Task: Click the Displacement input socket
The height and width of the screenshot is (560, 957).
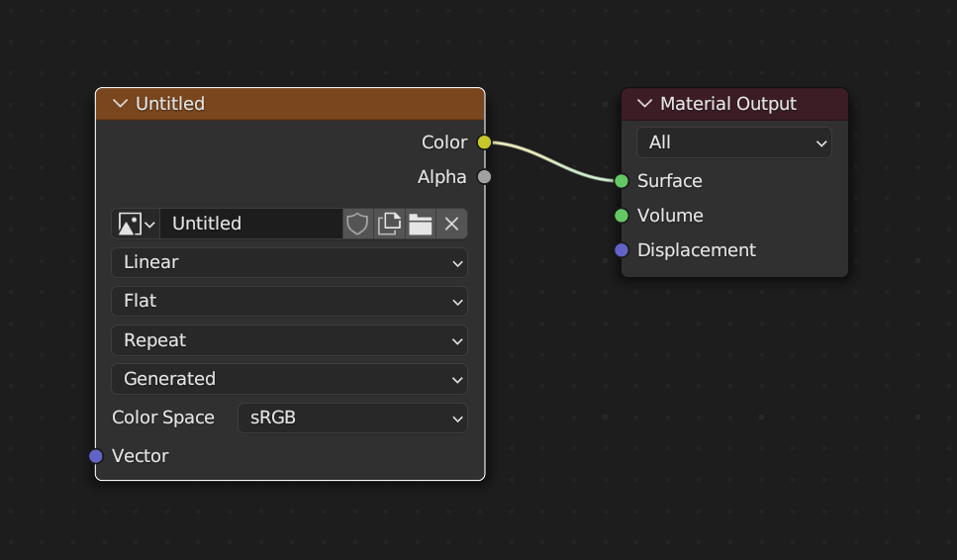Action: 622,250
